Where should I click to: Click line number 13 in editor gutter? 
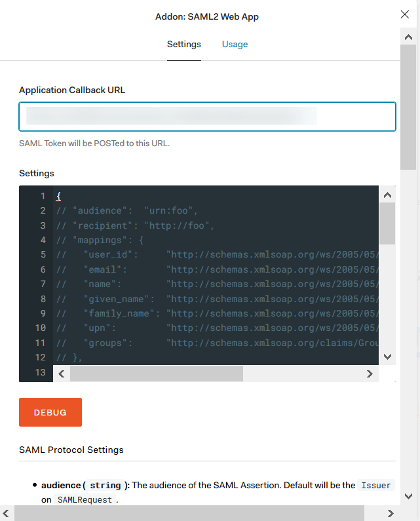coord(42,372)
